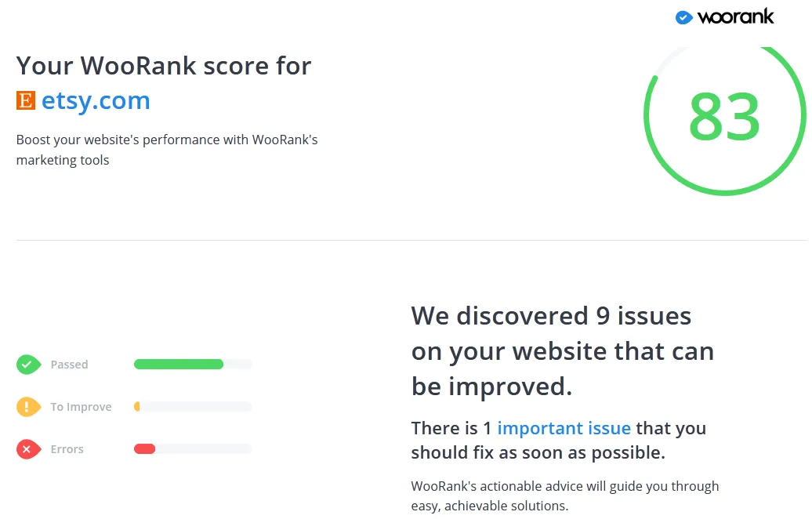Click the woorank wordmark text
Screen dimensions: 812x519
tap(735, 16)
